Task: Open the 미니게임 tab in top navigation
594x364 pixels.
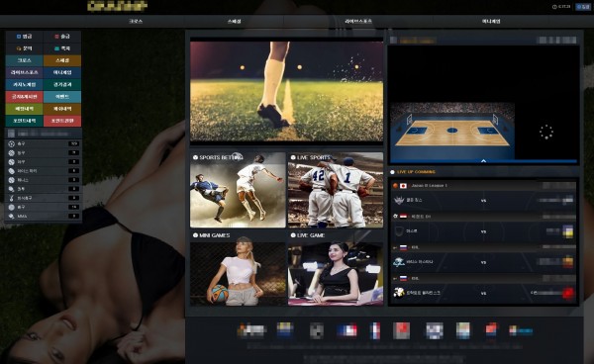Action: (x=491, y=22)
